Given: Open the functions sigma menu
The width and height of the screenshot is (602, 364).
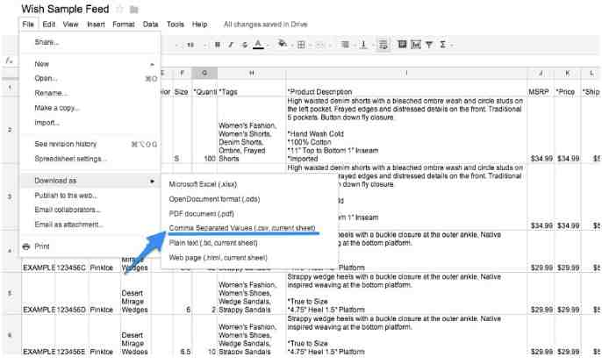Looking at the screenshot, I should pos(443,45).
